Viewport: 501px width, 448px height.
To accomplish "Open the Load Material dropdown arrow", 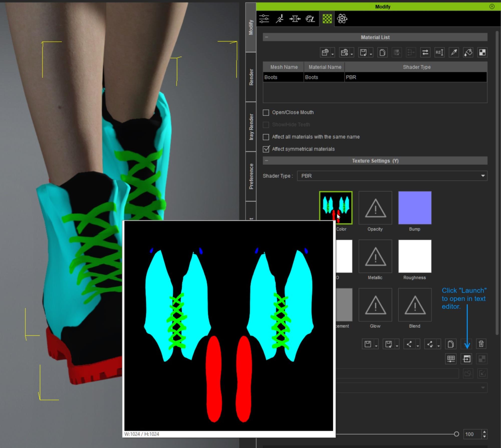I will [333, 54].
